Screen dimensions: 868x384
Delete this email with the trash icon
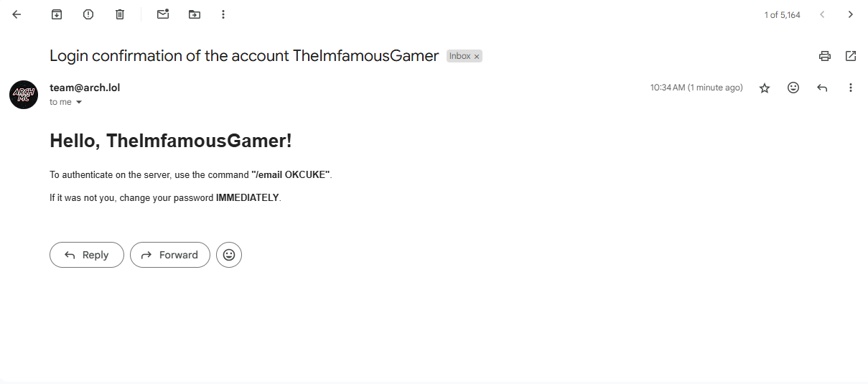(120, 14)
